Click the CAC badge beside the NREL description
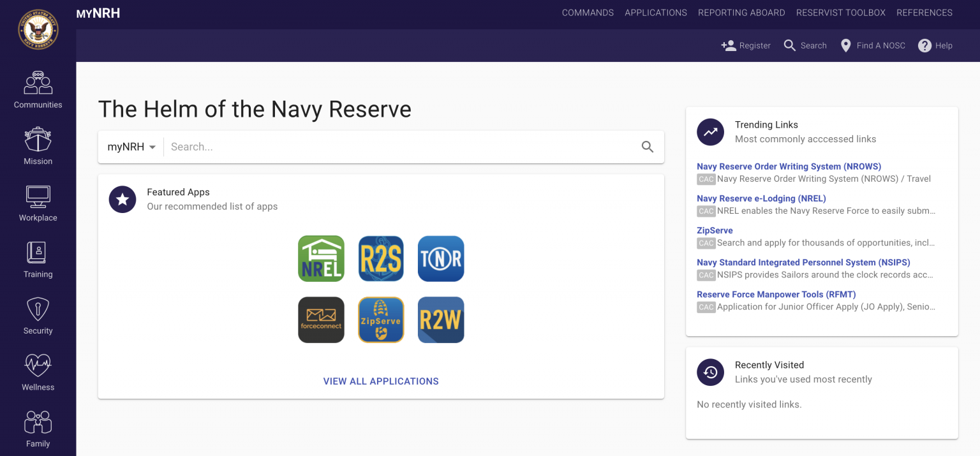 click(706, 211)
